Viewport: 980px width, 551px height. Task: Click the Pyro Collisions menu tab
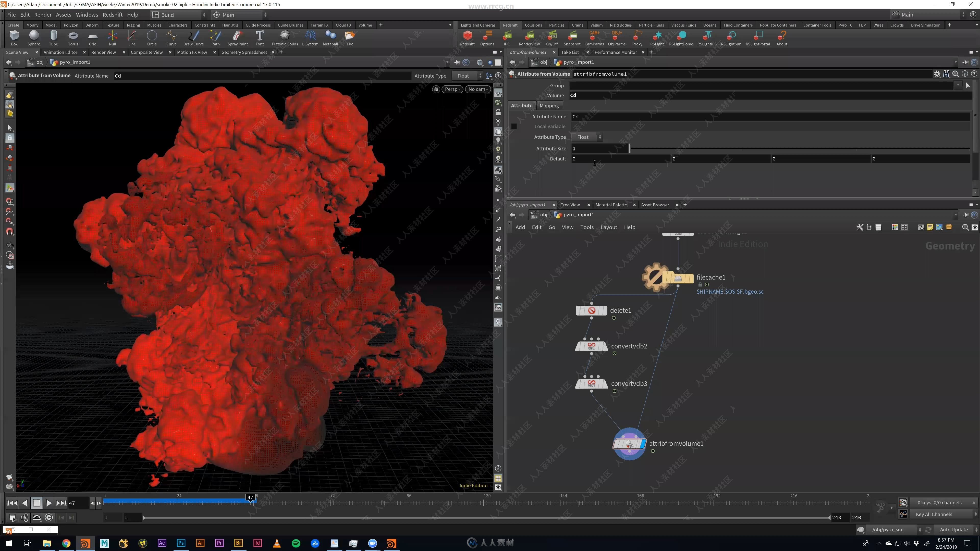(x=532, y=25)
